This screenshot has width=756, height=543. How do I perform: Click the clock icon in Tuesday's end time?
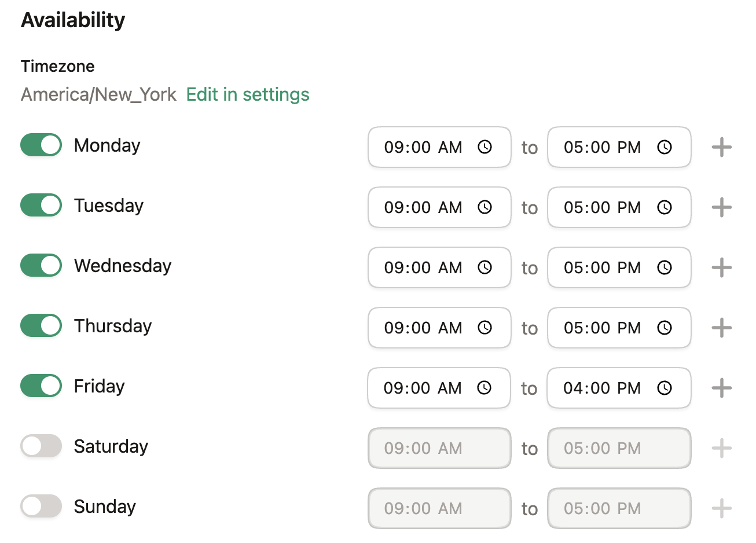coord(665,207)
